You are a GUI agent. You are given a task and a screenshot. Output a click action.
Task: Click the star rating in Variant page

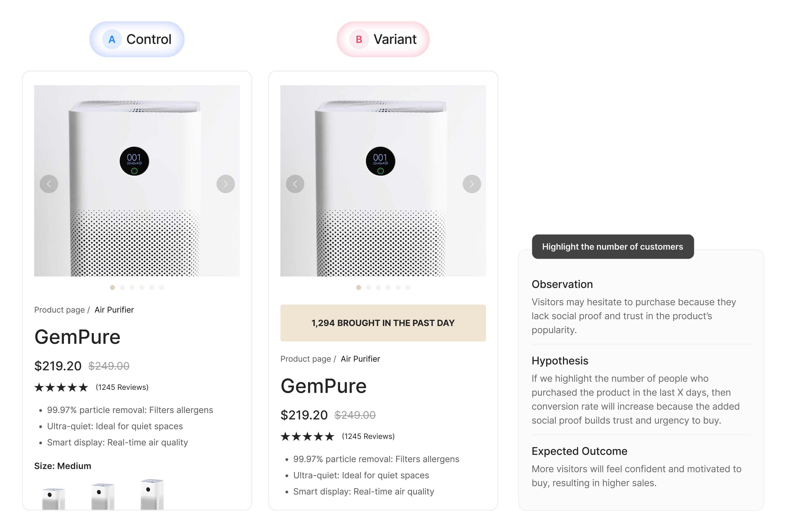(x=307, y=436)
